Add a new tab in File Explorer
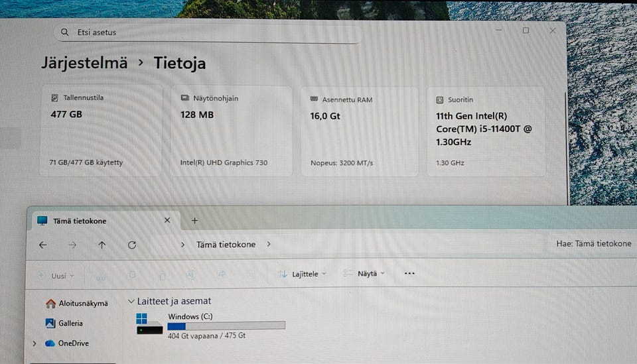Viewport: 637px width, 364px height. click(194, 220)
